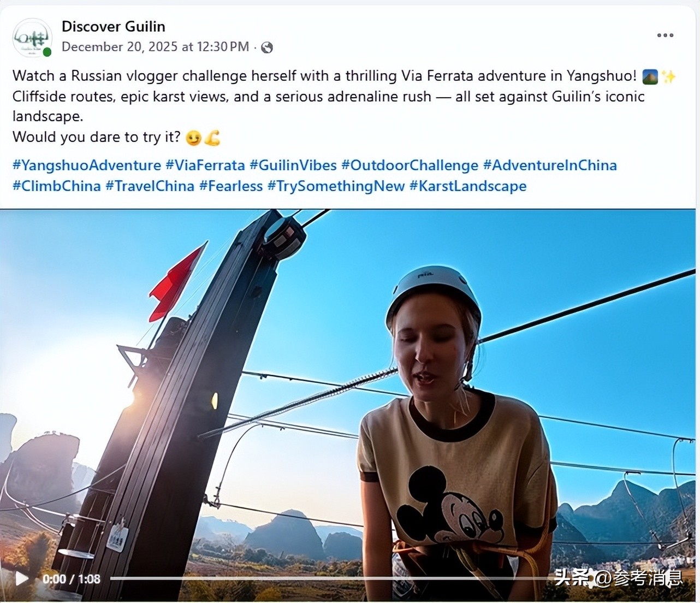Open the #ClimbChina hashtag
This screenshot has width=700, height=603.
57,186
